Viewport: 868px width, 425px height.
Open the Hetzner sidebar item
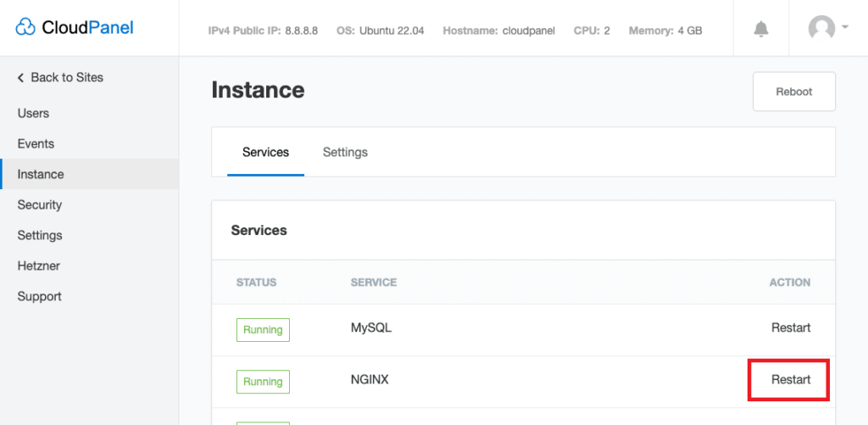pos(39,266)
